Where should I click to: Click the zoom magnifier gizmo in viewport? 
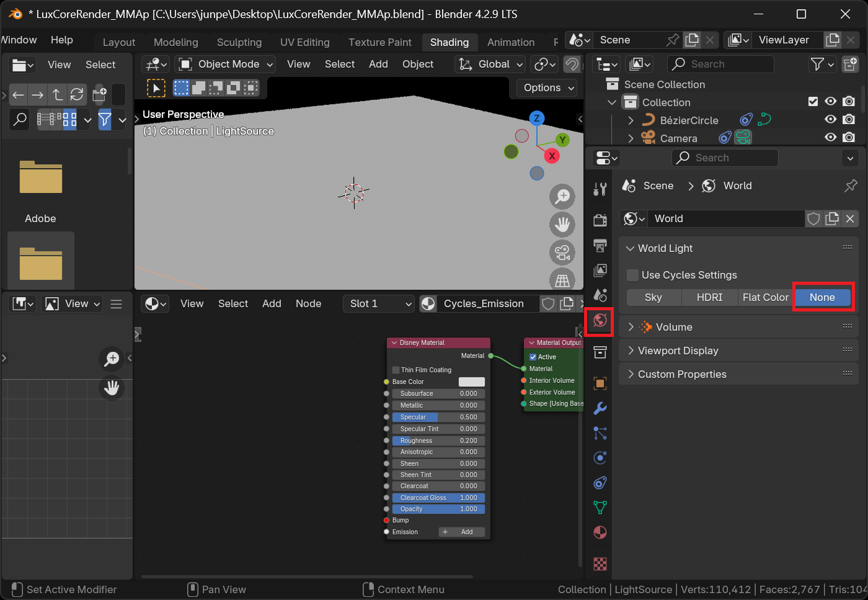click(562, 197)
